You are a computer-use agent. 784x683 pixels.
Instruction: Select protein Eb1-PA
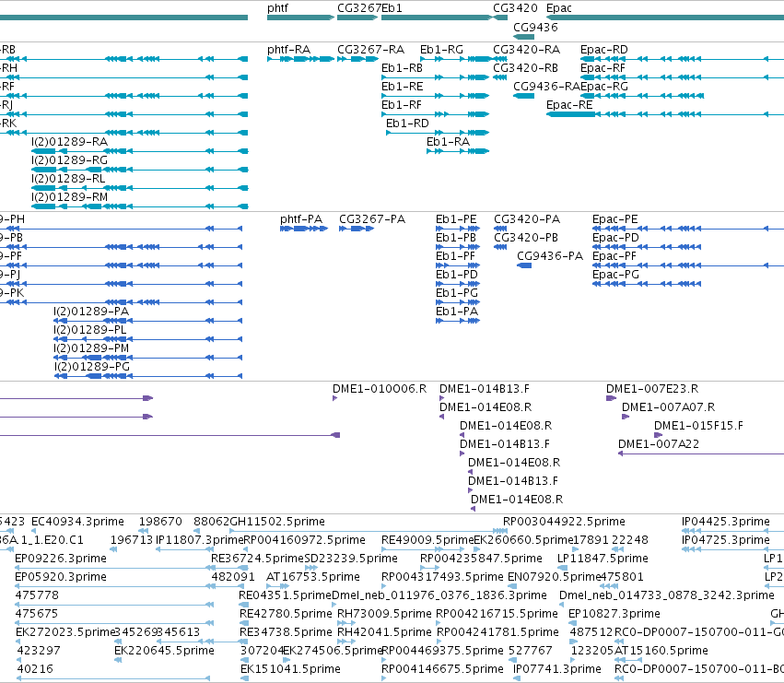point(457,312)
